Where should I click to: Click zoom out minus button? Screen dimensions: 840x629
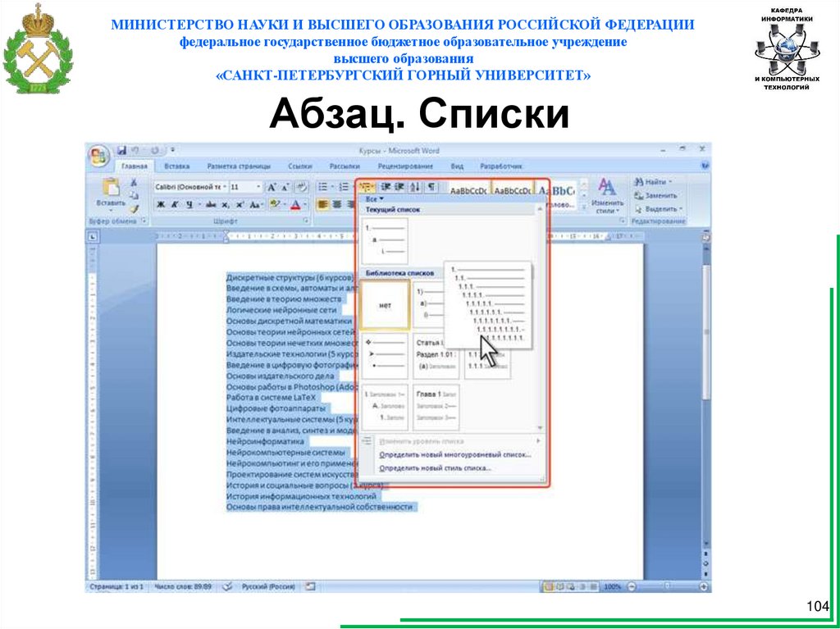pos(632,586)
